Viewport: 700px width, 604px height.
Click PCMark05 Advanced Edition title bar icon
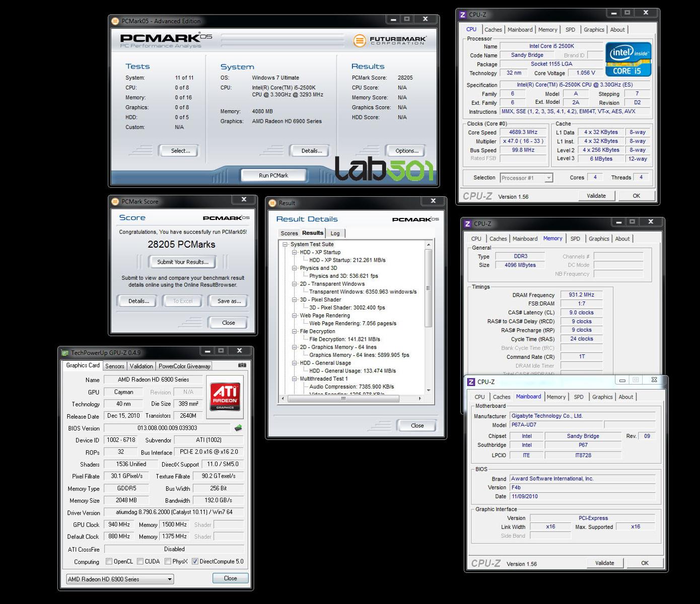[115, 21]
